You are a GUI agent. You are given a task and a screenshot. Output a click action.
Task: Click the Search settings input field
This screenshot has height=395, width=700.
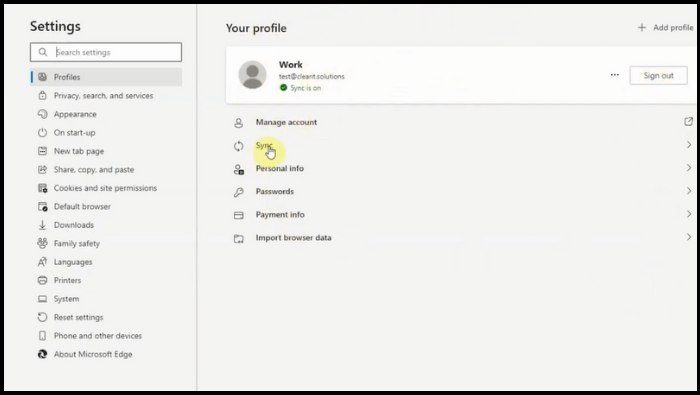pos(106,52)
